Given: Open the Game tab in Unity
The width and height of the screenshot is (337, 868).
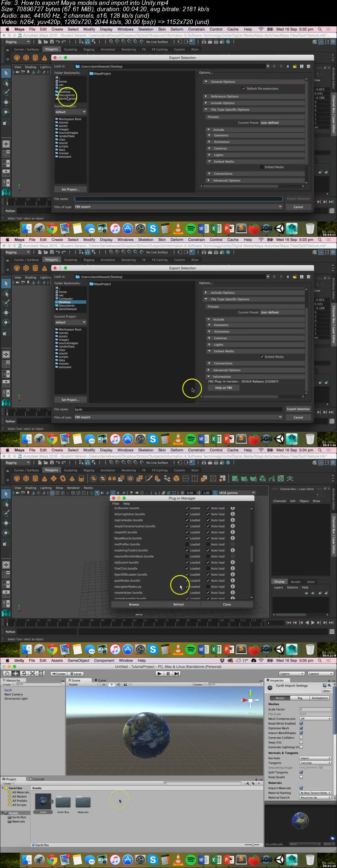Looking at the screenshot, I should [x=101, y=680].
